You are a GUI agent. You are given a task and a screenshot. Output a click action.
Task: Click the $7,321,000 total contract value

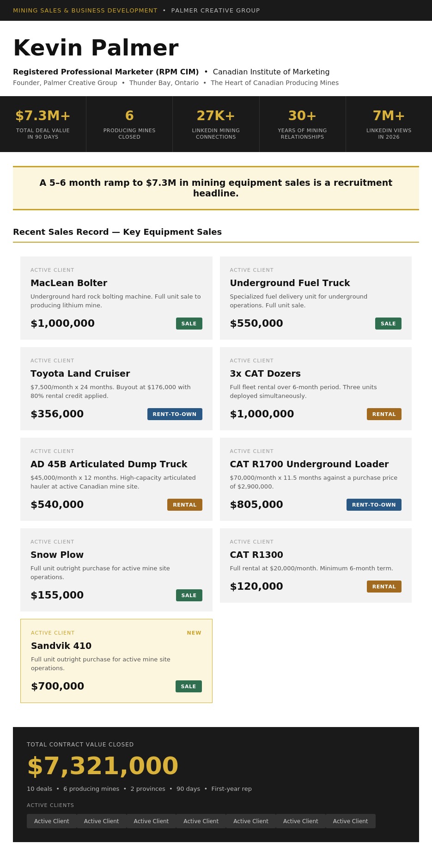[x=103, y=766]
